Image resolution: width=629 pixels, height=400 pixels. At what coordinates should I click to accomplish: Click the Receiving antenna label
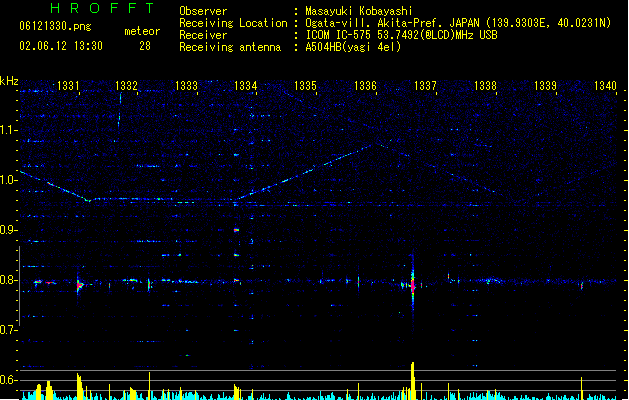pos(230,47)
